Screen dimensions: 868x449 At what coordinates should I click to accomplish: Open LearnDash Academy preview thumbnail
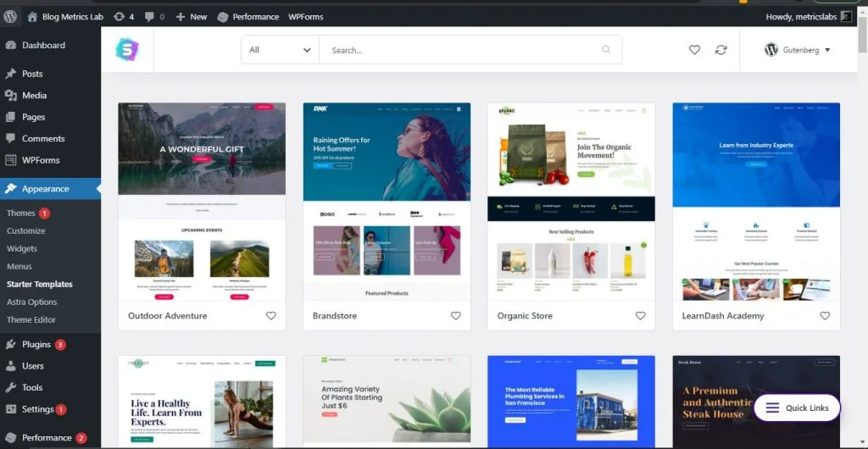pos(756,202)
